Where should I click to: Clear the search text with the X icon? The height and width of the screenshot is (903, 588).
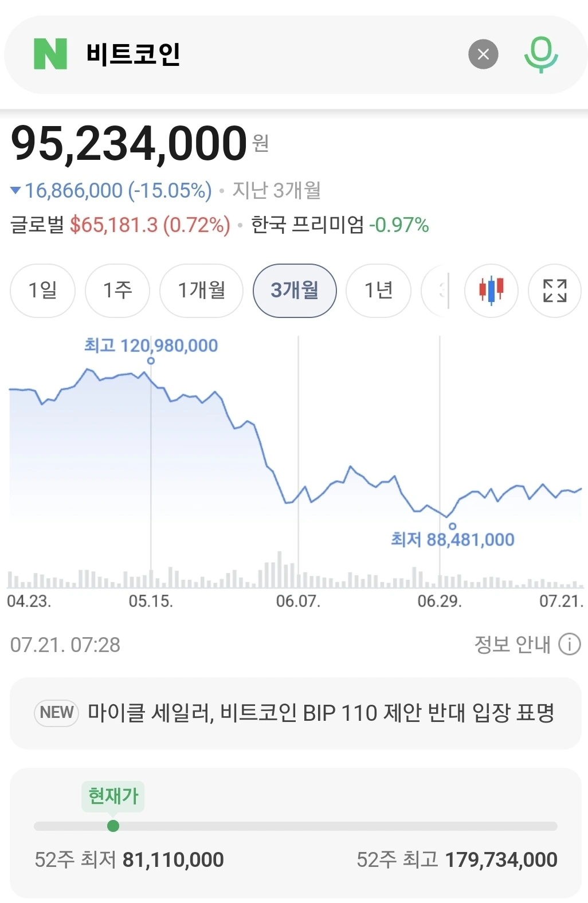click(483, 54)
